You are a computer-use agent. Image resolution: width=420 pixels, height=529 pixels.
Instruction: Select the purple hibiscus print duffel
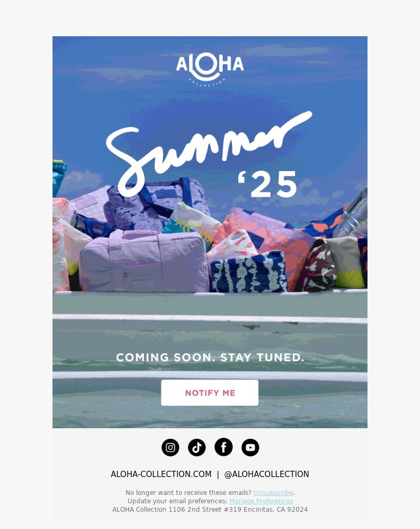(x=159, y=204)
